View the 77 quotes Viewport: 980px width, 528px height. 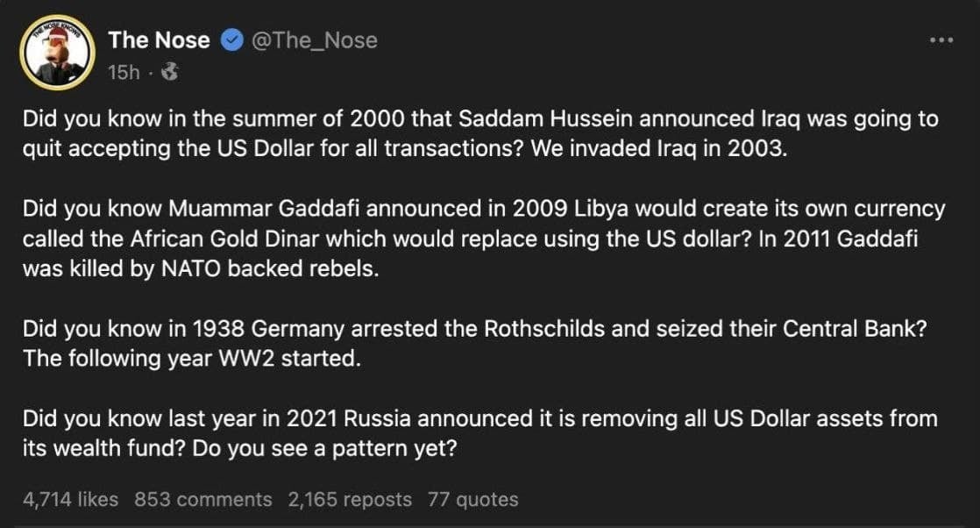(473, 499)
